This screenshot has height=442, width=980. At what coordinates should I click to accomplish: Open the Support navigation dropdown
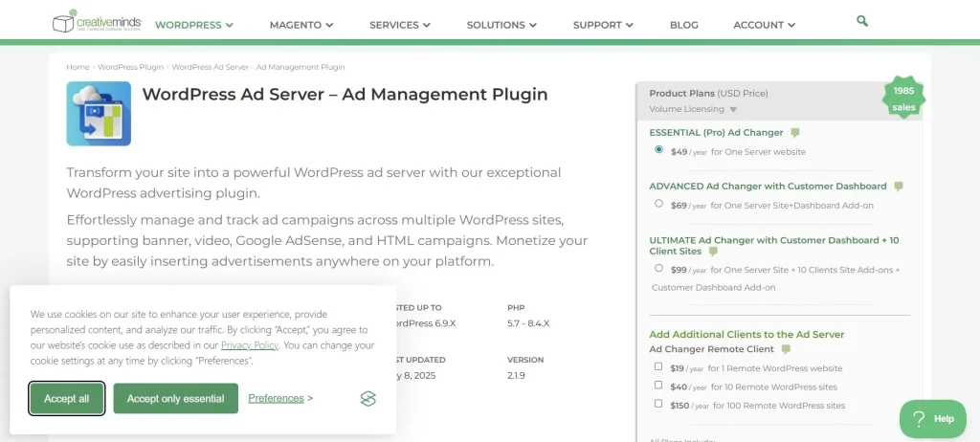pyautogui.click(x=603, y=25)
